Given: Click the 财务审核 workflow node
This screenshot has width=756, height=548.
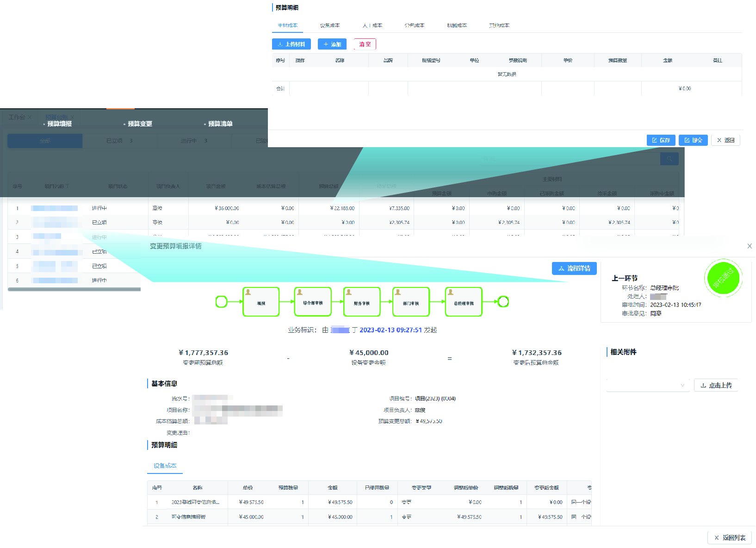Looking at the screenshot, I should click(x=362, y=302).
